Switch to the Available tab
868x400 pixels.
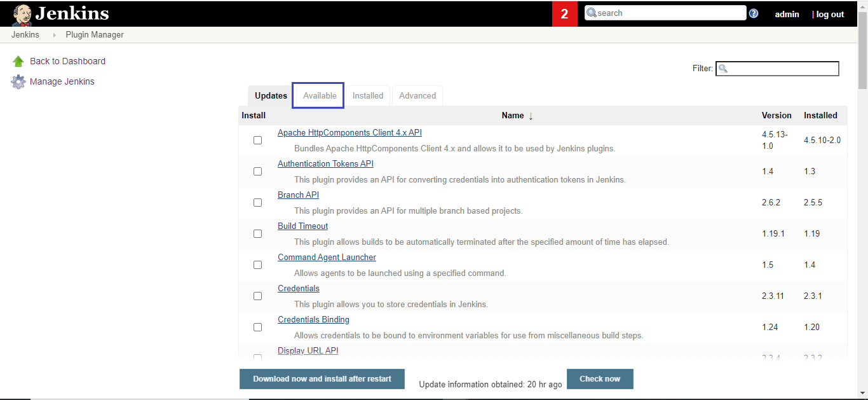pyautogui.click(x=318, y=95)
